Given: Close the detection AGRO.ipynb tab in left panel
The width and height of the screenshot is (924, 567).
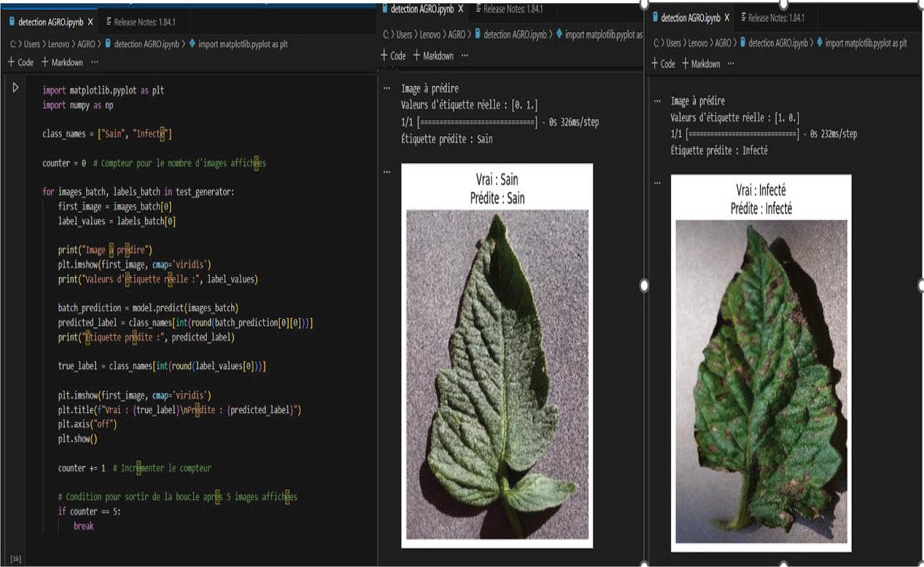Looking at the screenshot, I should [90, 22].
